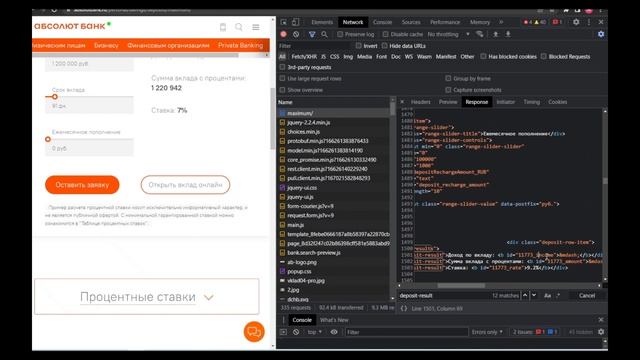Clear console with the ban icon
Screen dimensions: 640x360
pos(296,332)
